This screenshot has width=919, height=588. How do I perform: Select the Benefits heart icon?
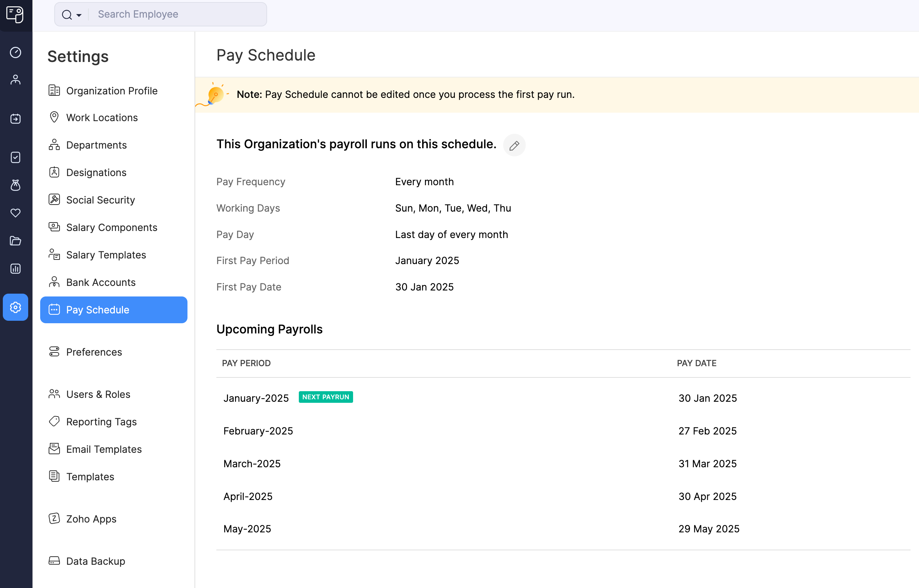16,213
